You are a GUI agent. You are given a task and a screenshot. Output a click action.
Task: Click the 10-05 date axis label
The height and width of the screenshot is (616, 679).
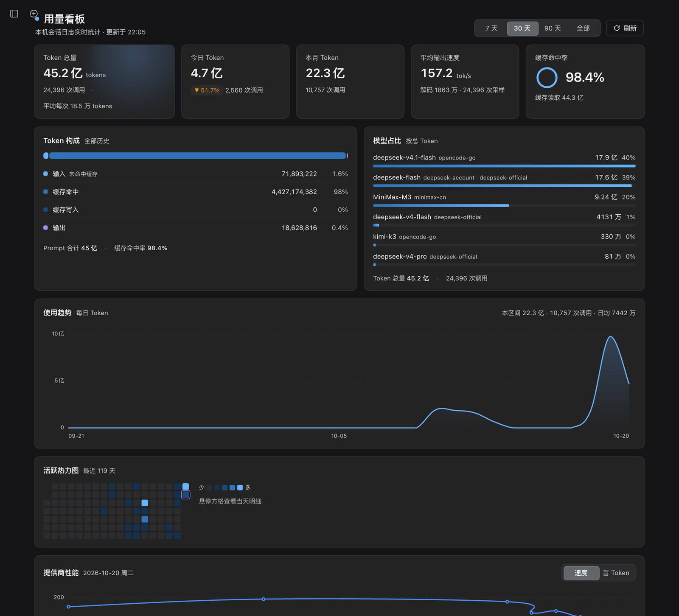[339, 436]
